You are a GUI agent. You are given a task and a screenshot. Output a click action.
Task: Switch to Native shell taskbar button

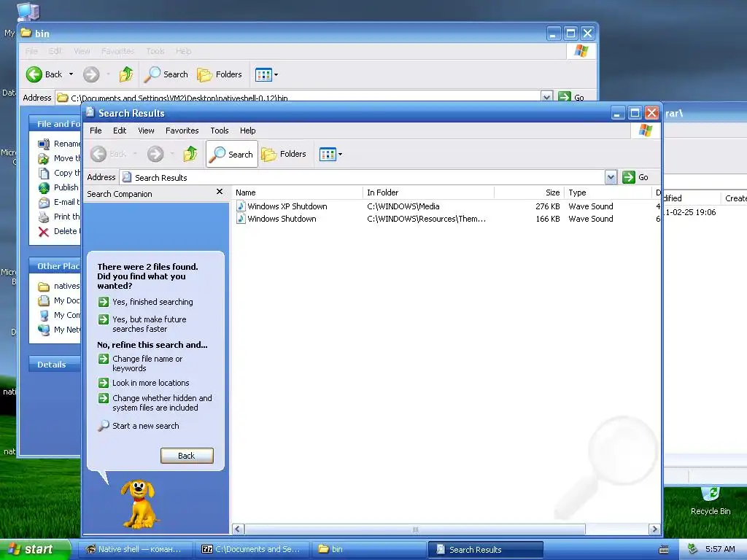click(134, 549)
